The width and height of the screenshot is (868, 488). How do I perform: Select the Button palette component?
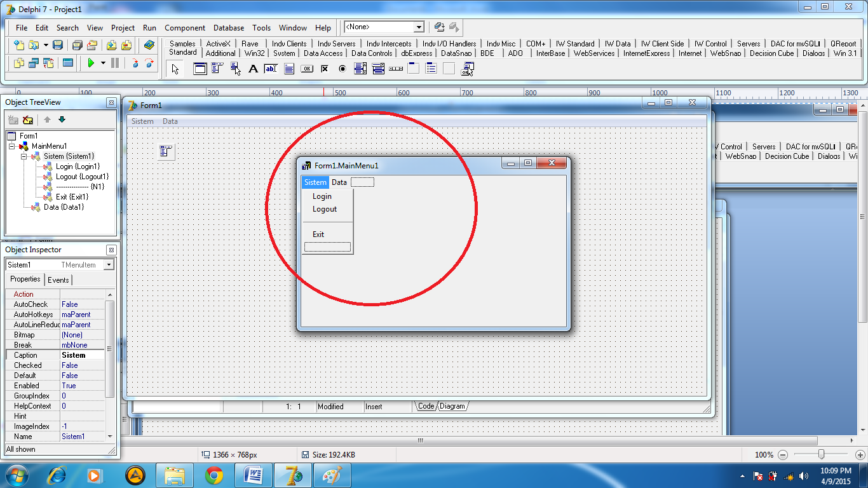tap(307, 69)
